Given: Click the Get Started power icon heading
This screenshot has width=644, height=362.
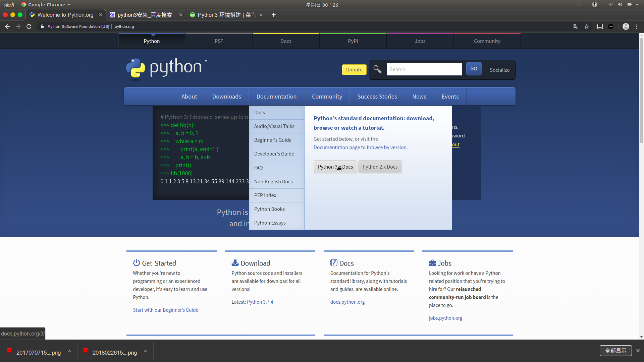Looking at the screenshot, I should 136,263.
